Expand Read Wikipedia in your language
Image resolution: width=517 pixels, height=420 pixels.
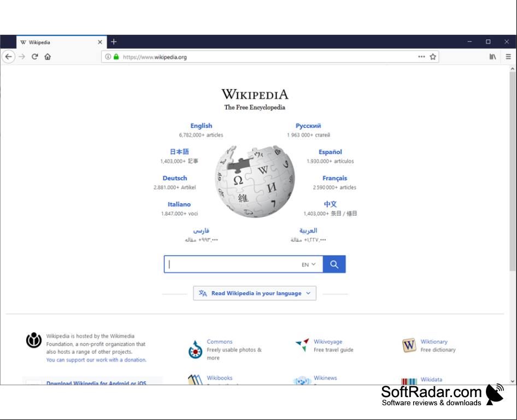coord(255,293)
